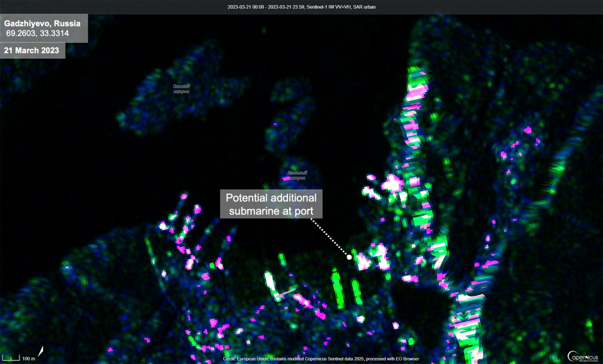Screen dimensions: 603x364
Task: Click the '21 March 2023' date label
Action: pyautogui.click(x=32, y=50)
